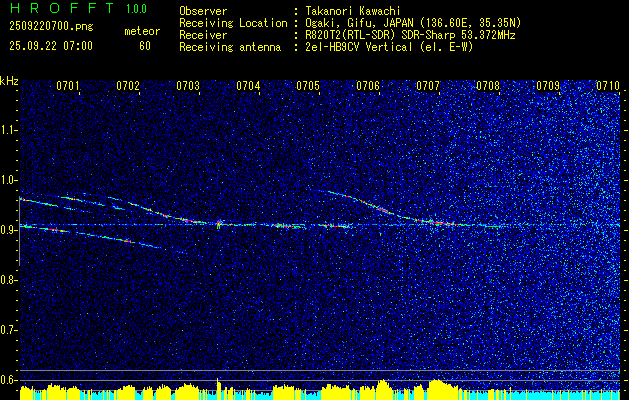Screen dimensions: 629x400
Task: Click the 2el-HB9CV Vertical antenna text
Action: coord(389,47)
